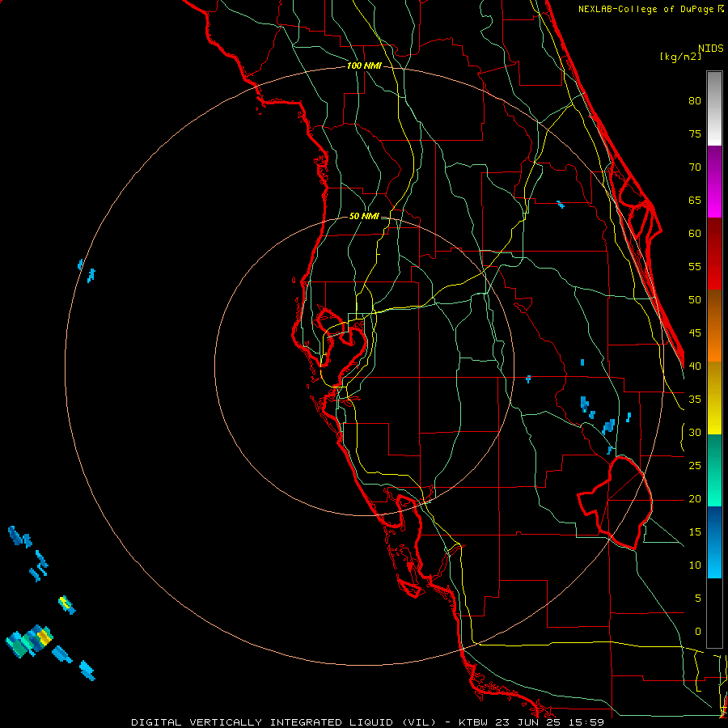Select the 10 value on the scale
This screenshot has height=728, width=728.
[x=695, y=565]
